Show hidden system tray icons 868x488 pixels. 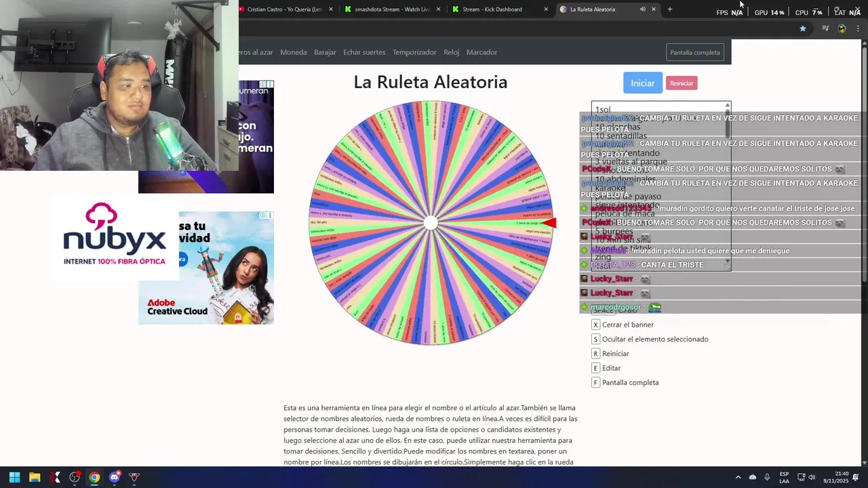point(738,477)
